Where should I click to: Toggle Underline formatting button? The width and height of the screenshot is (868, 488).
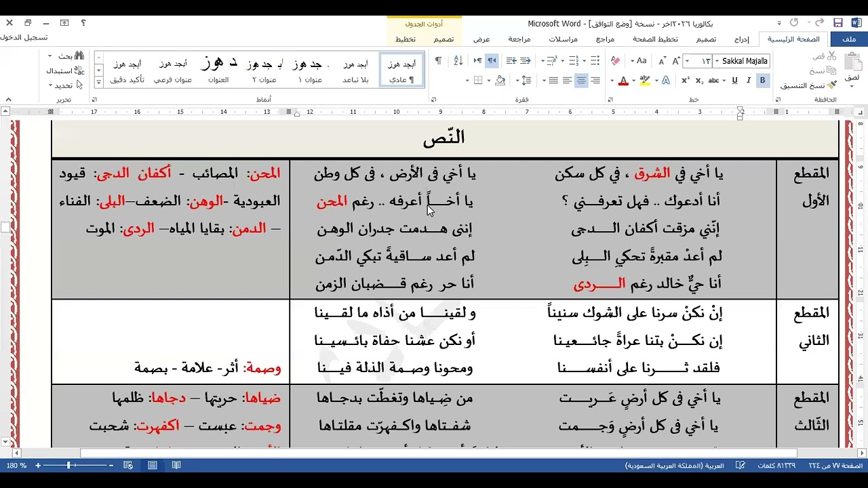[734, 80]
